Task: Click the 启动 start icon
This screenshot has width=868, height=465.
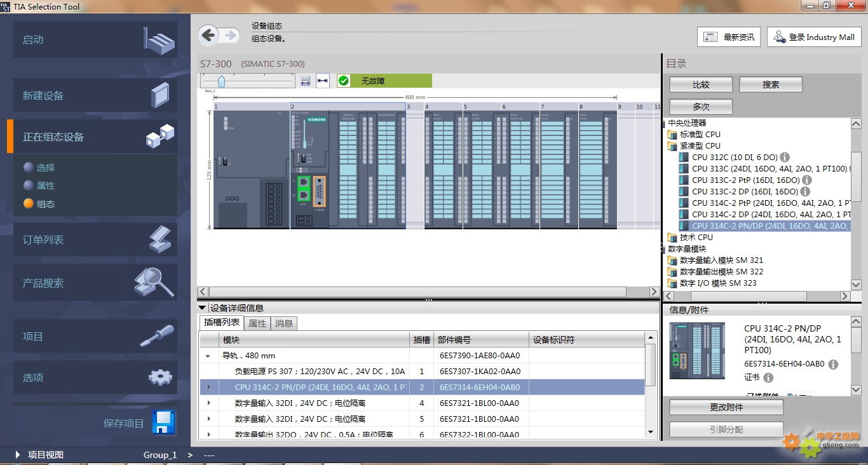Action: coord(159,39)
